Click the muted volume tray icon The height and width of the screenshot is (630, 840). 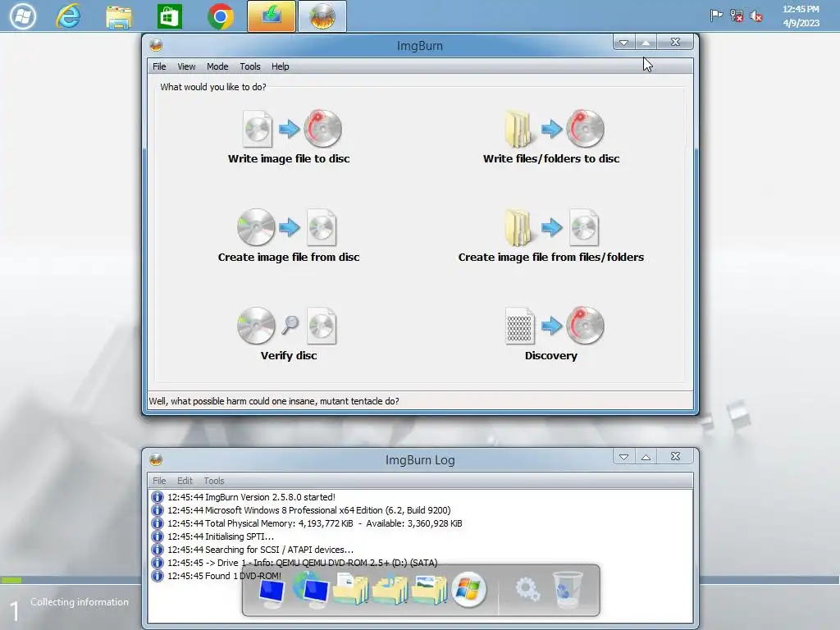(x=756, y=16)
